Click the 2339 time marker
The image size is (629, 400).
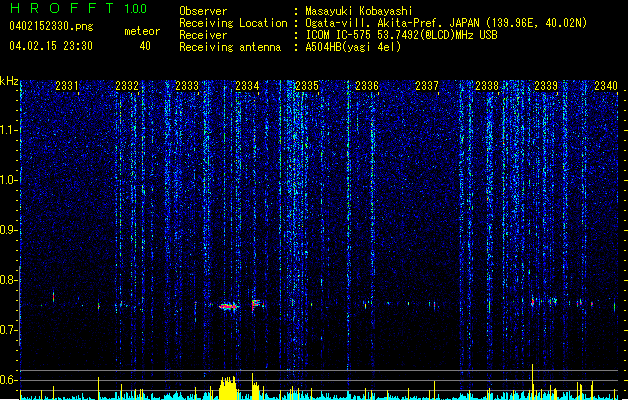click(x=546, y=86)
